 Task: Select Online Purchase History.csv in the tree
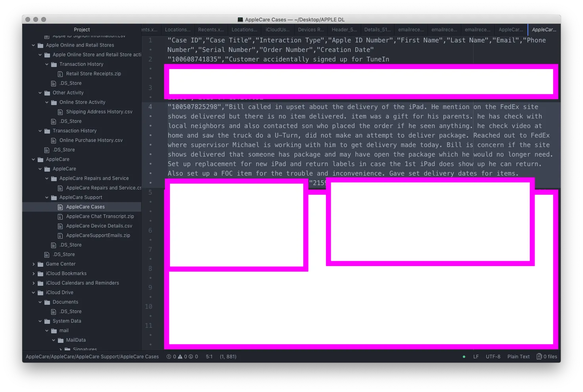point(91,140)
